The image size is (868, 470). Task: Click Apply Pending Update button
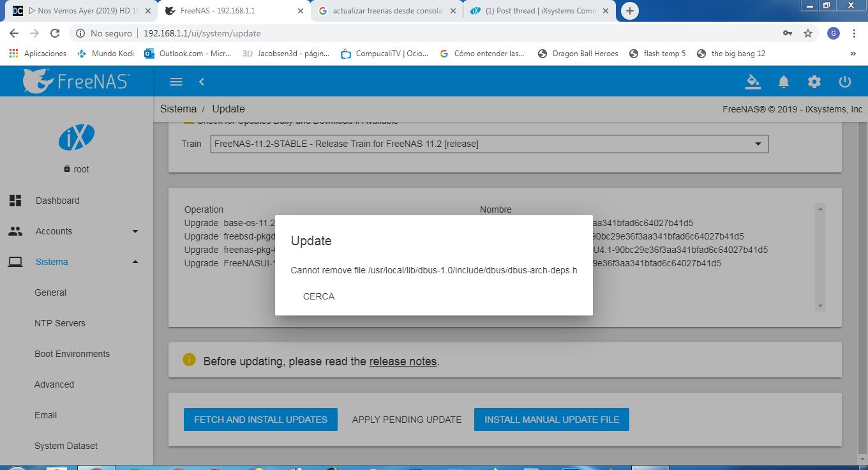pyautogui.click(x=407, y=420)
